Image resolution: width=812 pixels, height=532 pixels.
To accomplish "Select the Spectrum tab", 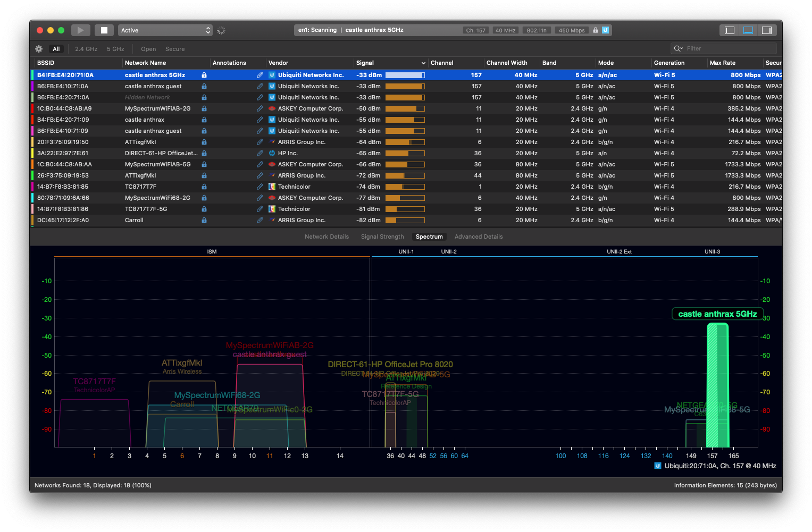I will (429, 237).
